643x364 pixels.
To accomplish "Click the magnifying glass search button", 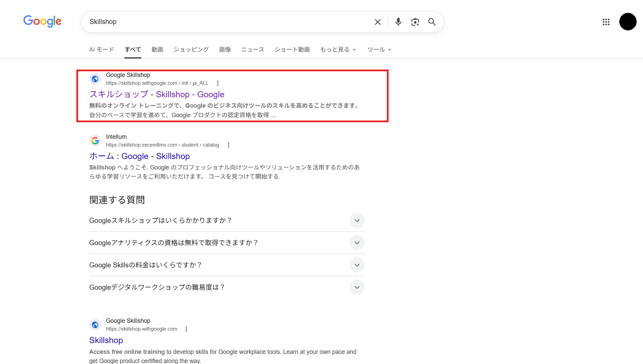I will [432, 22].
